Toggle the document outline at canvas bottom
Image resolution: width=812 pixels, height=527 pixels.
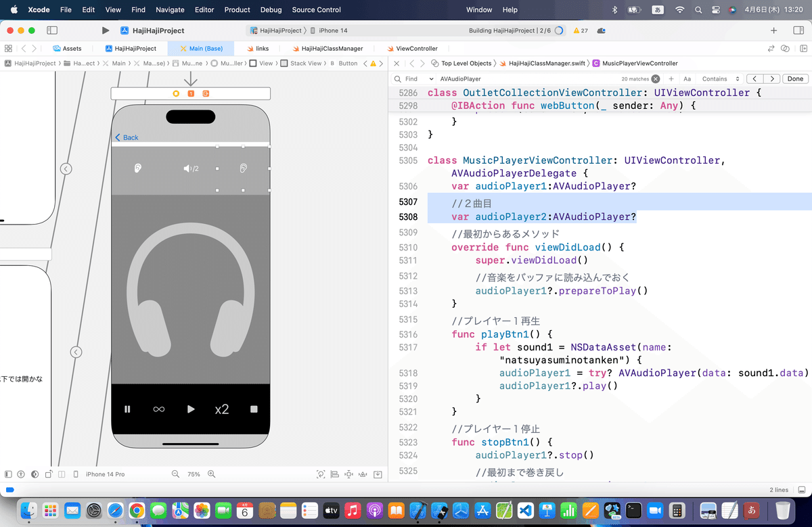8,474
